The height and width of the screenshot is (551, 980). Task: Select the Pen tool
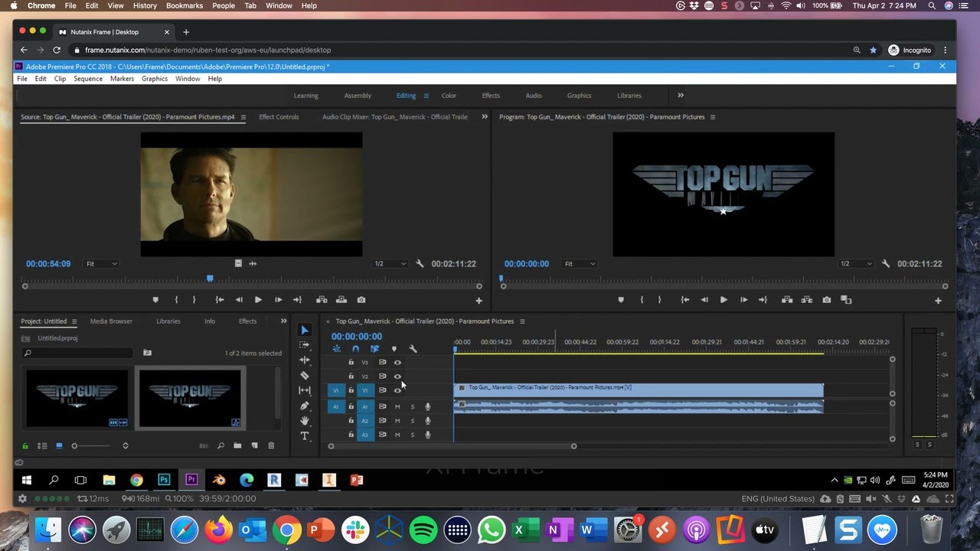305,406
